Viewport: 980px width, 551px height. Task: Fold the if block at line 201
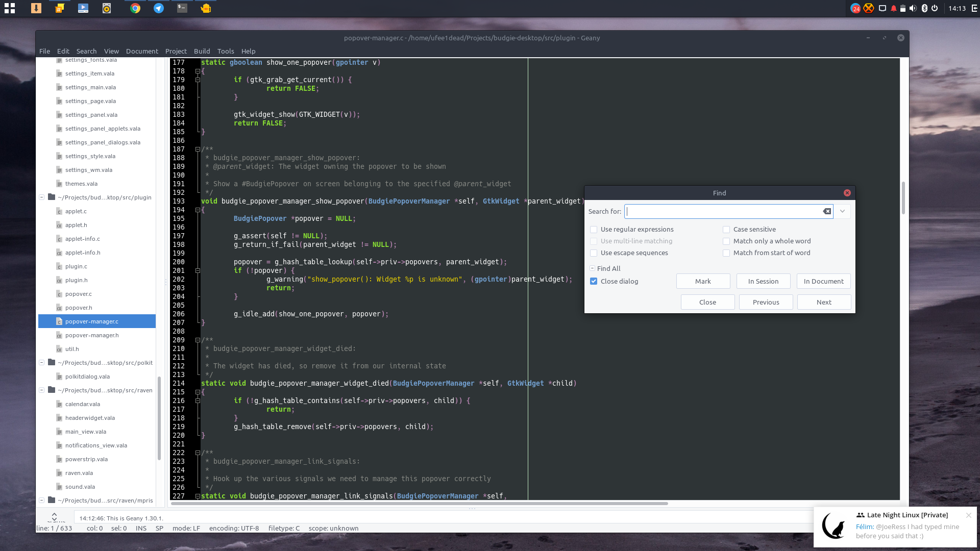(x=198, y=270)
